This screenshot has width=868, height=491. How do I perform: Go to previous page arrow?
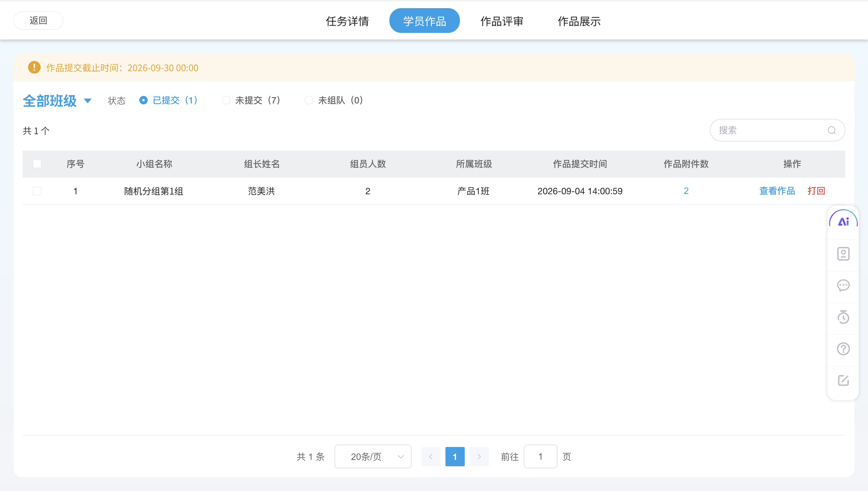pyautogui.click(x=431, y=457)
